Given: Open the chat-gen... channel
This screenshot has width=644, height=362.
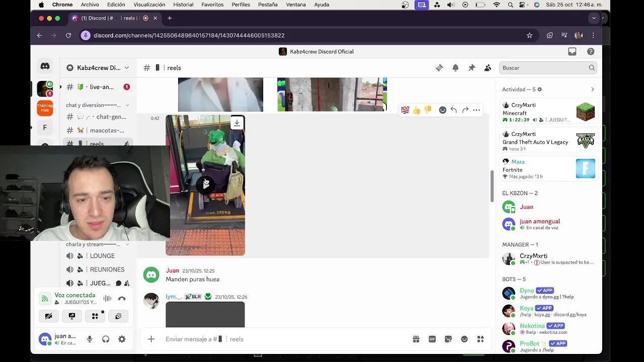Looking at the screenshot, I should tap(99, 117).
